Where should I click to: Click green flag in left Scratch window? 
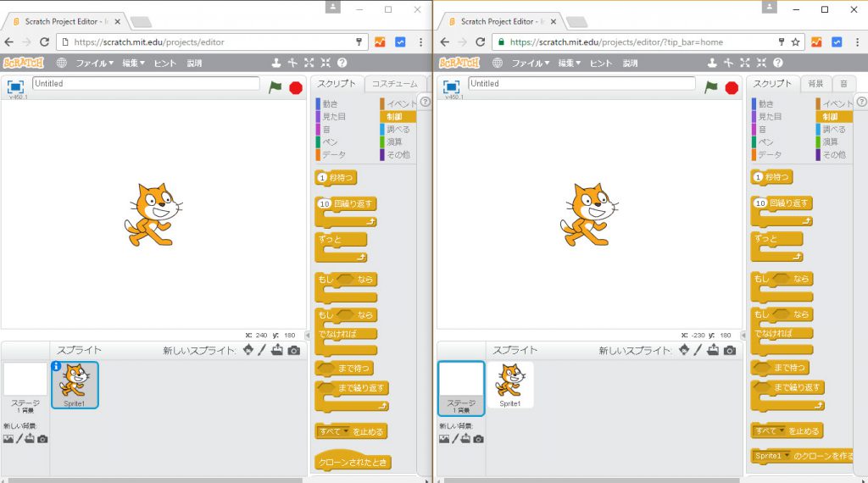(275, 87)
